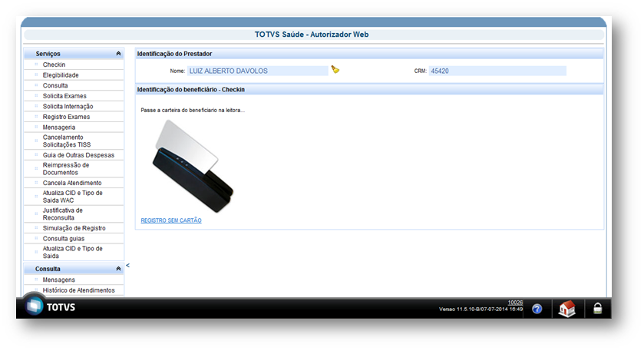
Task: Click the Versao 11.5.10 footer text
Action: [x=481, y=309]
